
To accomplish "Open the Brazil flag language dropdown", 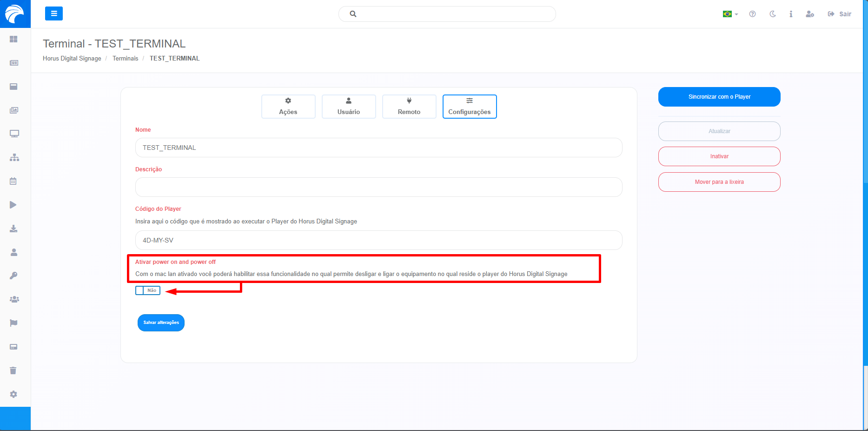I will click(x=730, y=14).
